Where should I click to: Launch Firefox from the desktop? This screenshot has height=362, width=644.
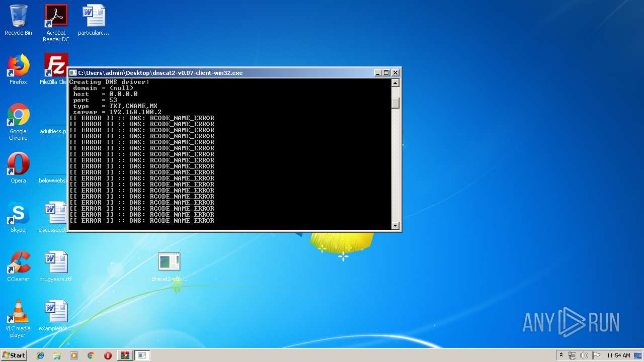click(x=18, y=69)
